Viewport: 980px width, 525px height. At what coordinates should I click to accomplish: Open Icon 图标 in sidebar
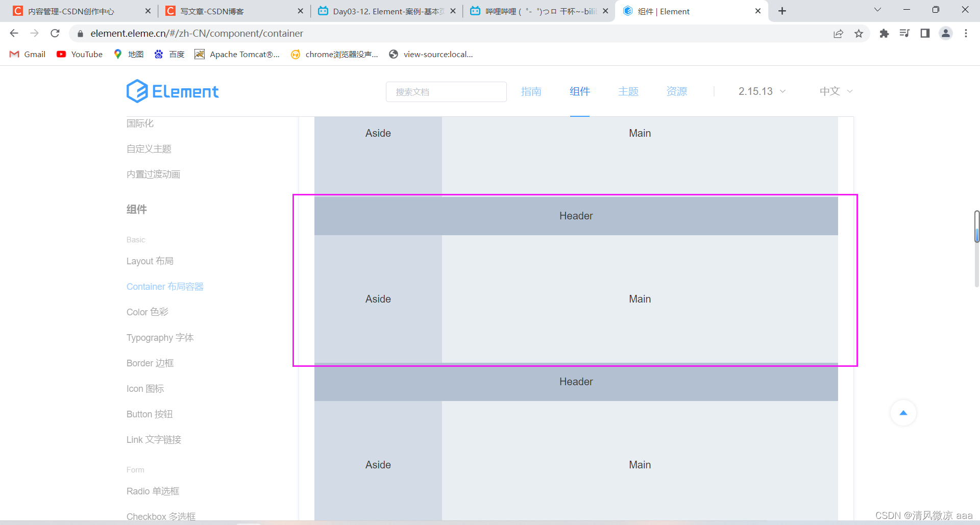[x=145, y=389]
